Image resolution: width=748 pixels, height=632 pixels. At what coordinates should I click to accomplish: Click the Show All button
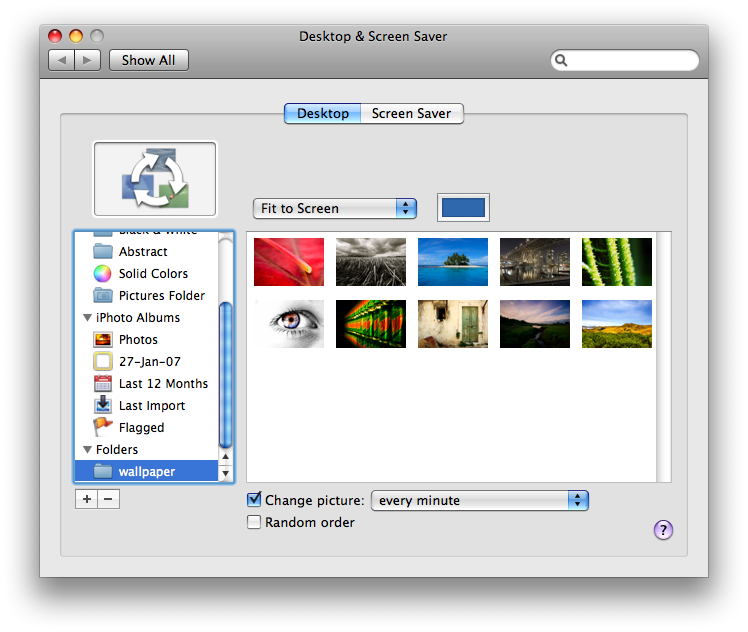[x=148, y=60]
